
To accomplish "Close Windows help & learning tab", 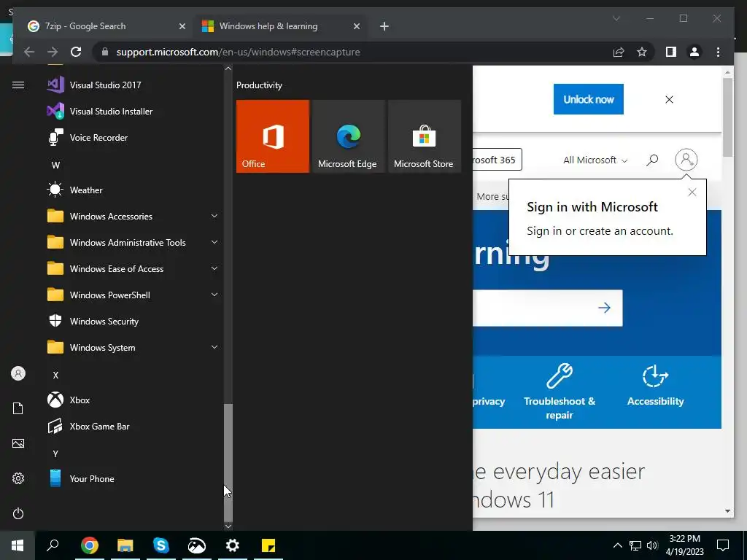I will (356, 26).
